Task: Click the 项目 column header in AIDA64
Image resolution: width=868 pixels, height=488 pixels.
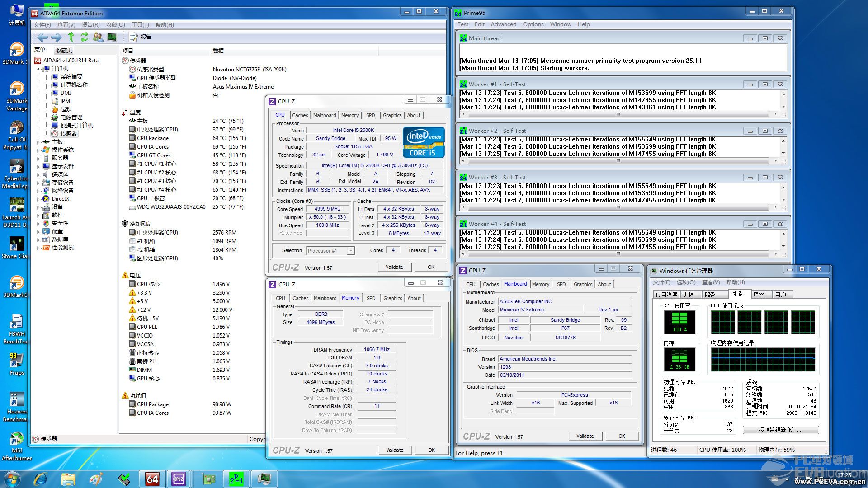Action: click(165, 51)
